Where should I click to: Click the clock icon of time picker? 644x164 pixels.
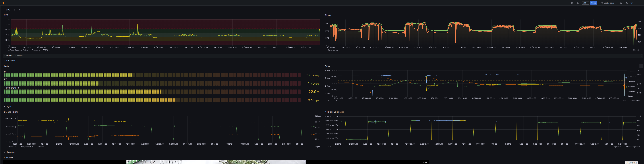(x=602, y=3)
